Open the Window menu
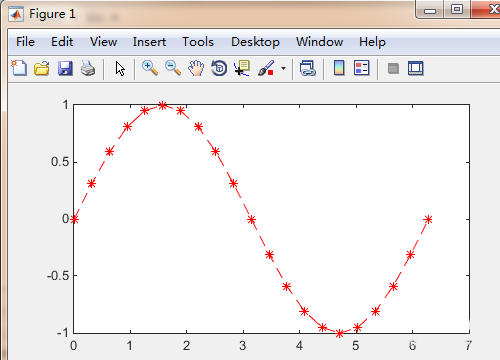 [319, 42]
